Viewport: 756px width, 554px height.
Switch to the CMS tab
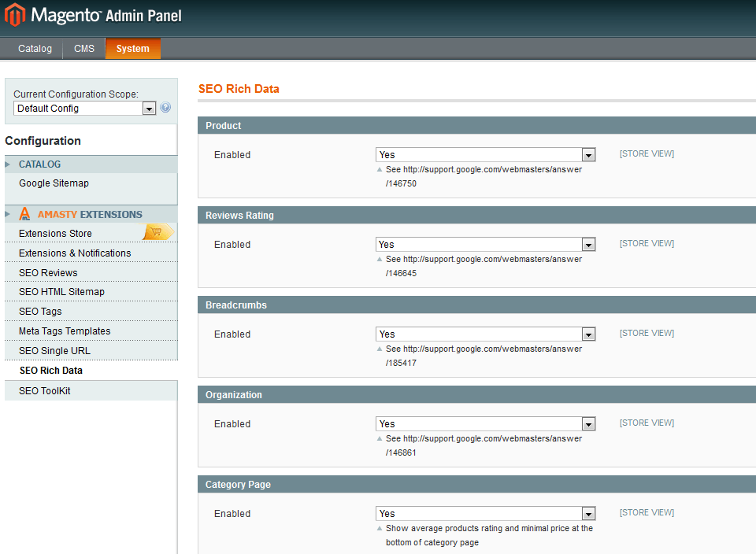point(83,48)
